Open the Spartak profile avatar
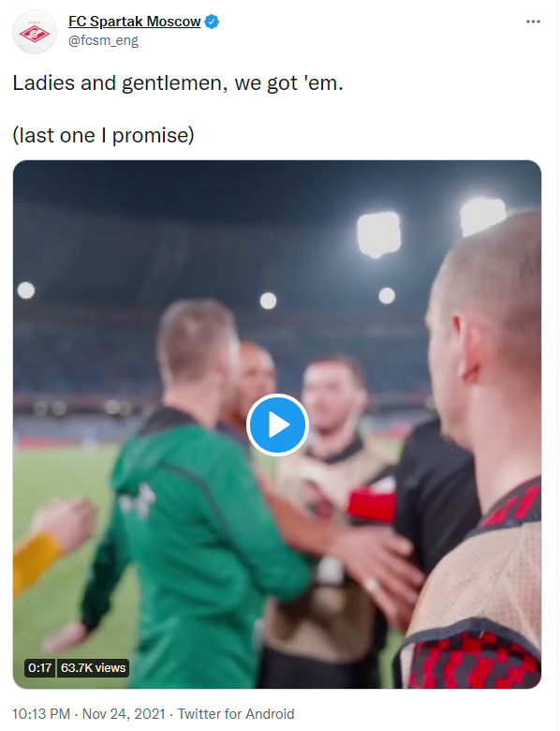560x731 pixels. point(35,32)
